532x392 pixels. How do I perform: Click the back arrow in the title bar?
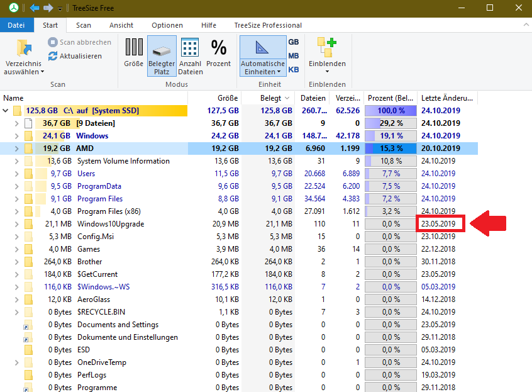tap(34, 8)
